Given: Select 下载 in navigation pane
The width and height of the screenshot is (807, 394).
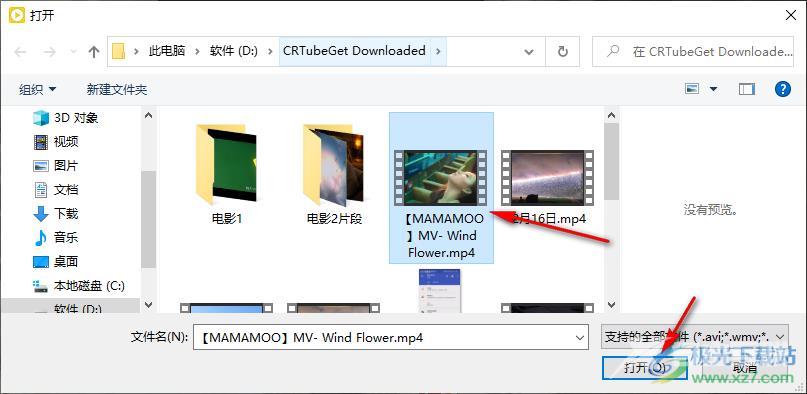Looking at the screenshot, I should tap(57, 213).
